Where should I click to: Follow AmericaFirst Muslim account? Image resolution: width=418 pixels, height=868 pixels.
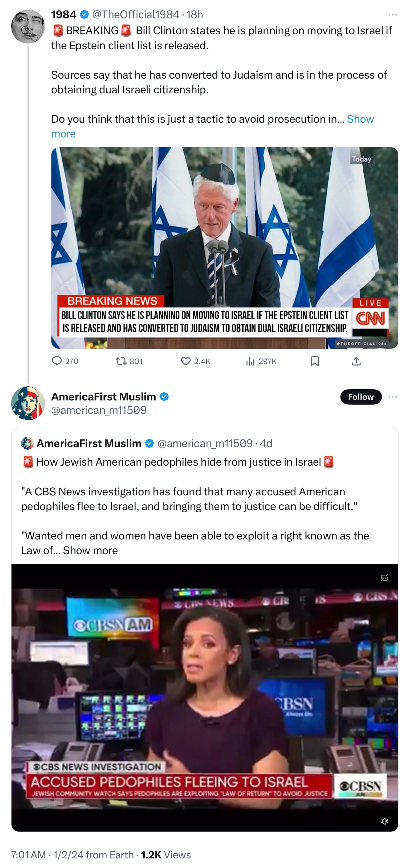(x=361, y=397)
